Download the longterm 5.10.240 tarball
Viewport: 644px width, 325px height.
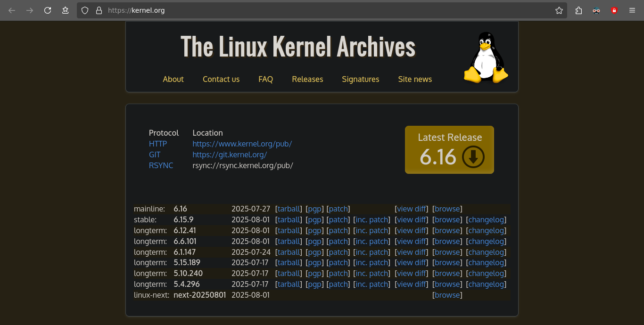click(x=289, y=273)
